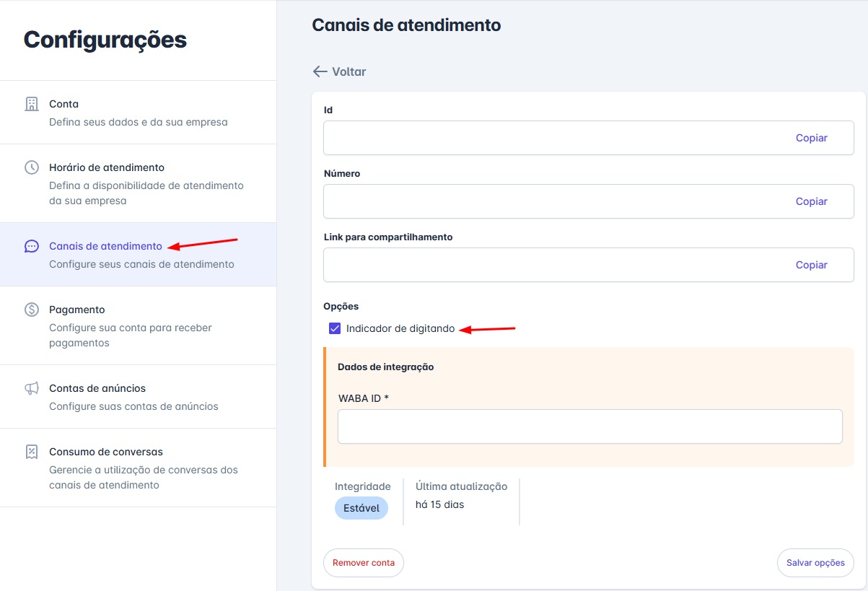Select the chat bubble icon beside Canais de atendimento
The height and width of the screenshot is (591, 868).
[x=32, y=245]
